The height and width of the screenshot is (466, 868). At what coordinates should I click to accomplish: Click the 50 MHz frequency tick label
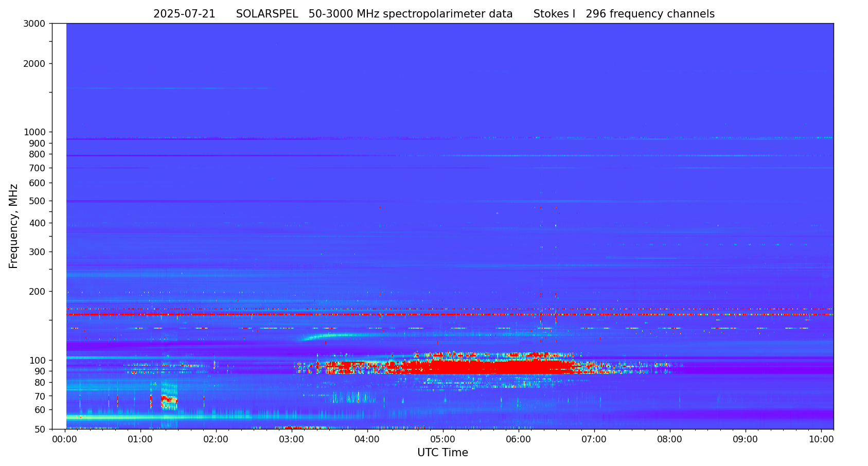[x=40, y=429]
